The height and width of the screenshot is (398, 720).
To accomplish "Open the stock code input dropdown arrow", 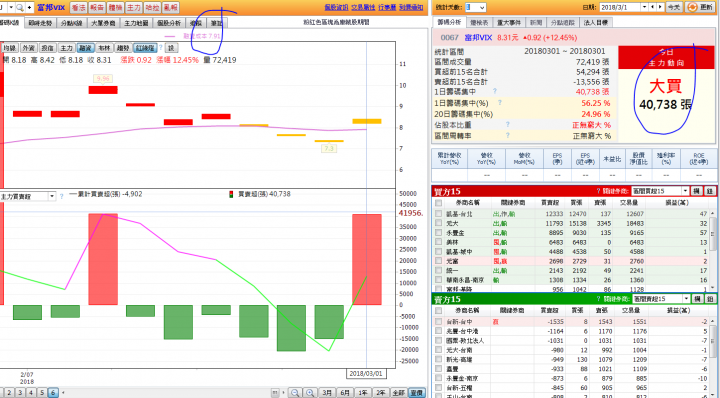I will tap(11, 7).
